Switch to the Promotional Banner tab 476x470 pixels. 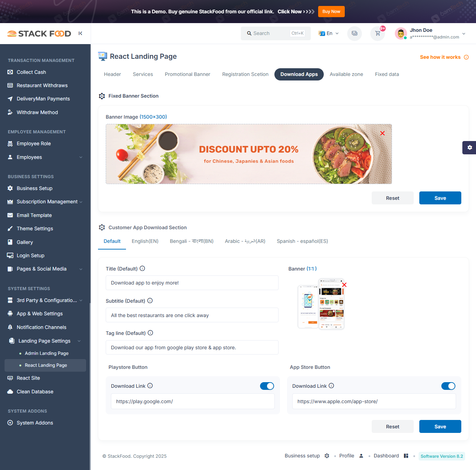[188, 74]
